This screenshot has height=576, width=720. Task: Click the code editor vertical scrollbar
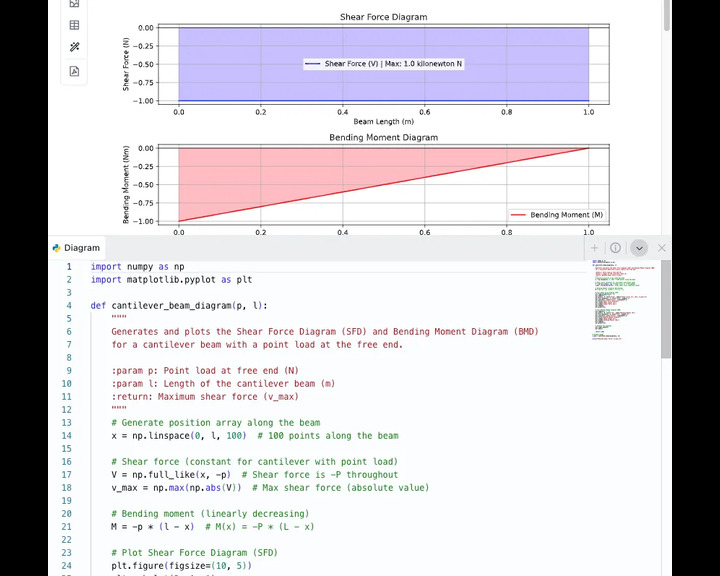pos(666,309)
